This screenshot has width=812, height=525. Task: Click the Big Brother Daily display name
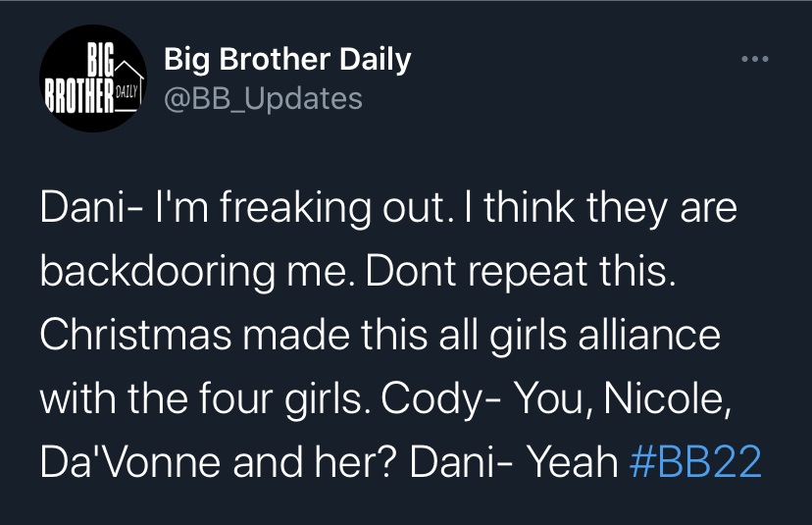[x=287, y=60]
